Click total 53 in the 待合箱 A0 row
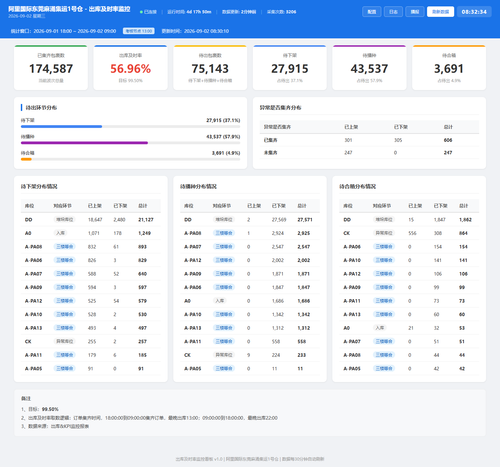The width and height of the screenshot is (500, 467). point(462,328)
